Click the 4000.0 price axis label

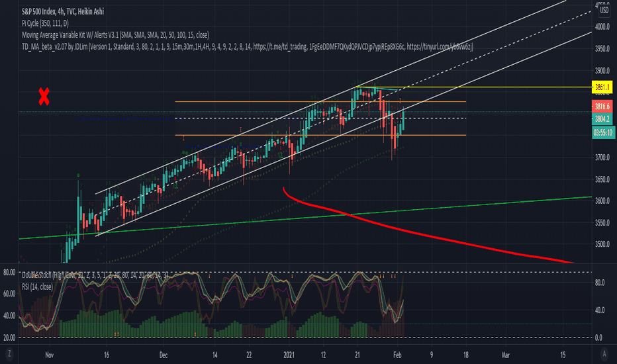click(602, 26)
